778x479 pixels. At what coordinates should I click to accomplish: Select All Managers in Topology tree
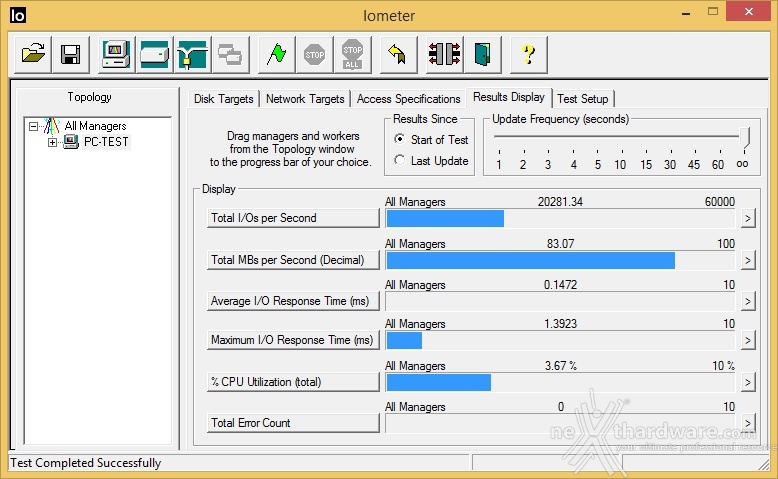95,126
